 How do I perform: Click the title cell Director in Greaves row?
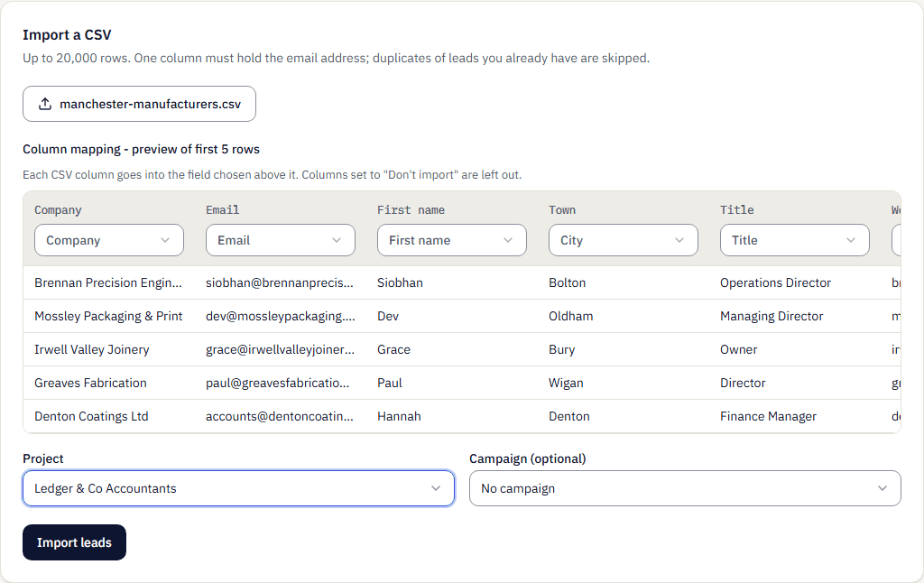(743, 383)
